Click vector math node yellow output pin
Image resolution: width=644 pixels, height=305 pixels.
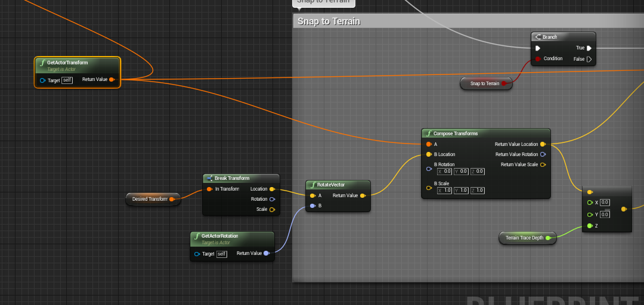tap(624, 209)
